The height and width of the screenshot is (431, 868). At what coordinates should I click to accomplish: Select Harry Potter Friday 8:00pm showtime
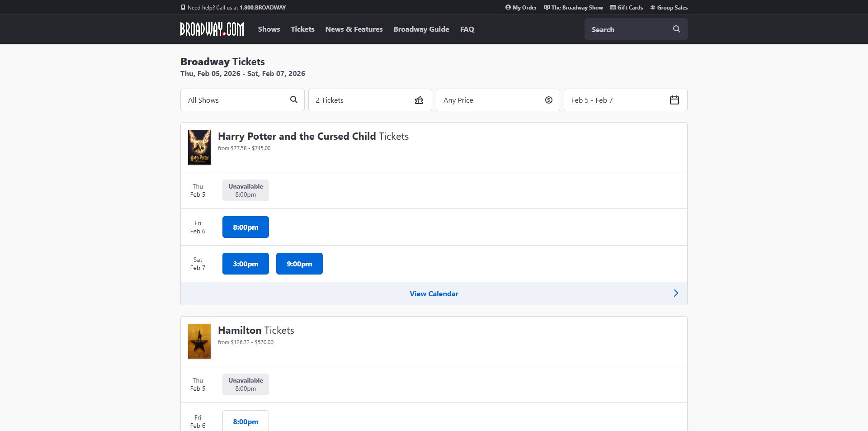click(245, 227)
